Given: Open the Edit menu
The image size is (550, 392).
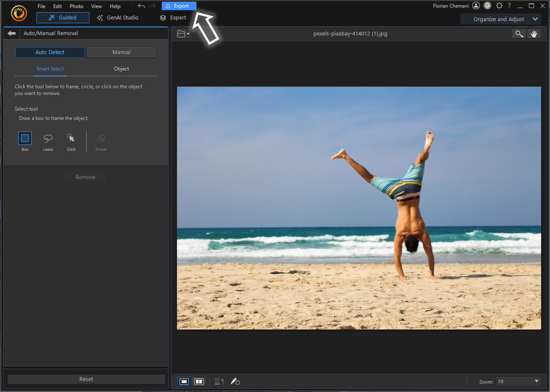Looking at the screenshot, I should coord(58,6).
